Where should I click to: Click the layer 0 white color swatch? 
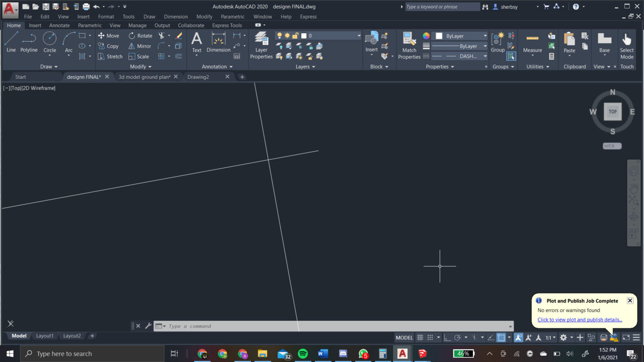pos(304,36)
